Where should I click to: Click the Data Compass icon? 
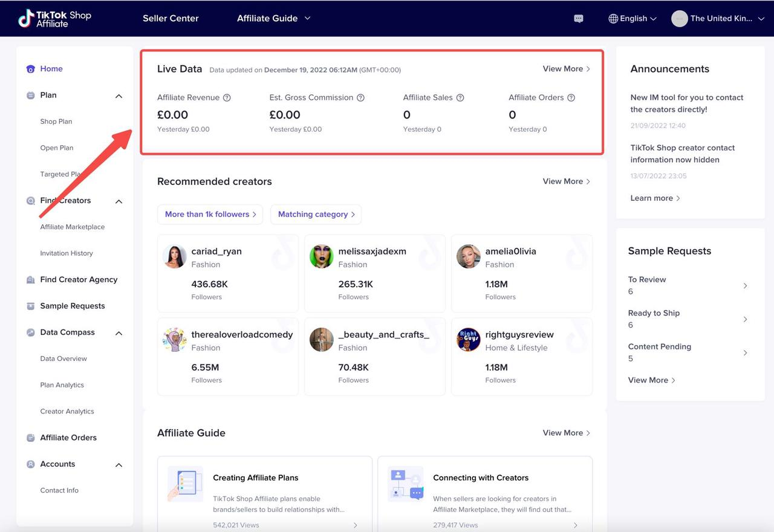[x=31, y=332]
